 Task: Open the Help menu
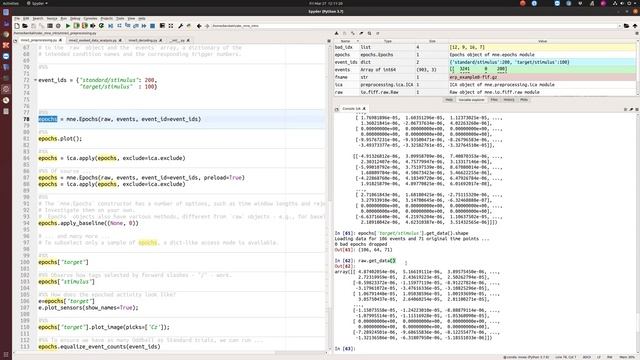[x=142, y=18]
